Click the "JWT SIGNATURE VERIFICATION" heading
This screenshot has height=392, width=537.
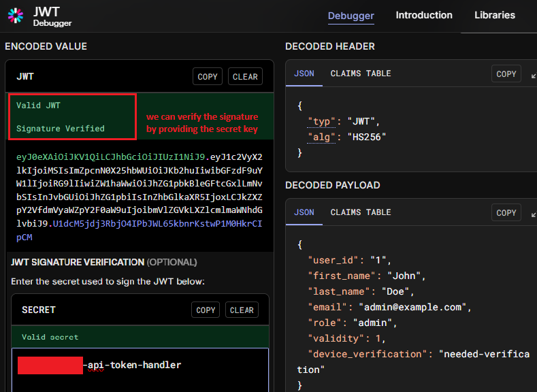78,262
